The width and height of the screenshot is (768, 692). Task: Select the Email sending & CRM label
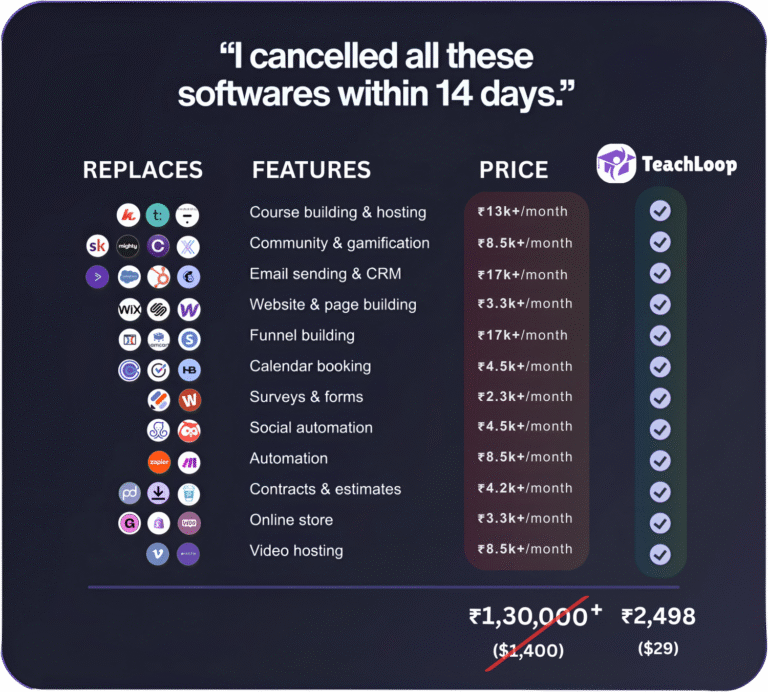coord(326,274)
